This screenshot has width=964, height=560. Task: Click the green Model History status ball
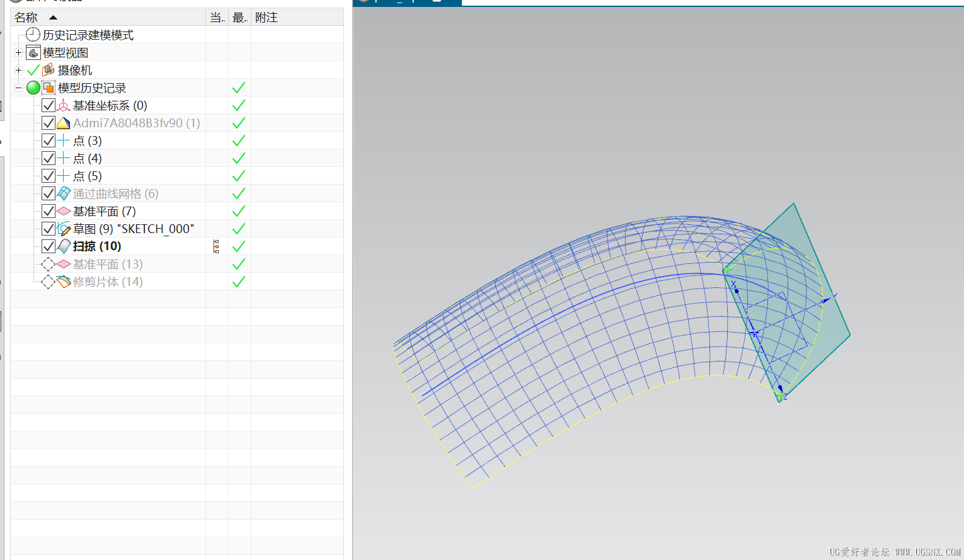click(33, 88)
